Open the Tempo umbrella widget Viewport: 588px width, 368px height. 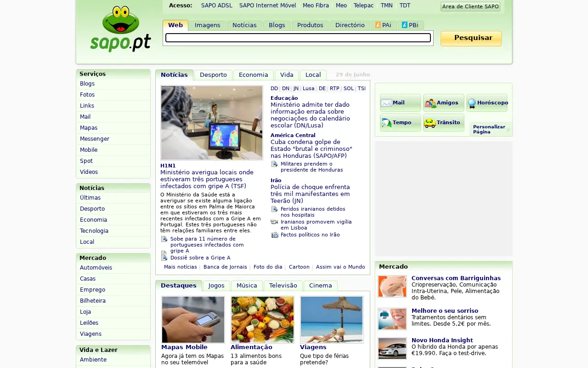point(400,122)
